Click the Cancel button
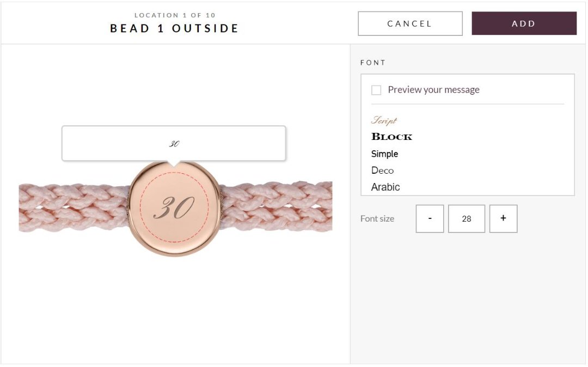This screenshot has width=588, height=367. [x=410, y=24]
